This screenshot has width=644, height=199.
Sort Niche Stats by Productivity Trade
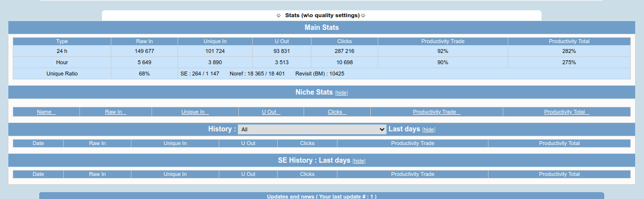[x=437, y=112]
